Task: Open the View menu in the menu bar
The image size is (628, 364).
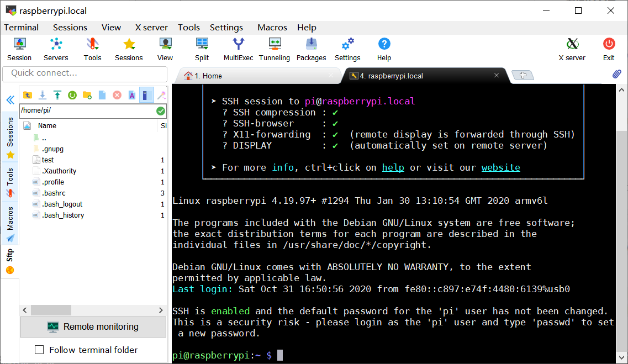Action: pos(111,27)
